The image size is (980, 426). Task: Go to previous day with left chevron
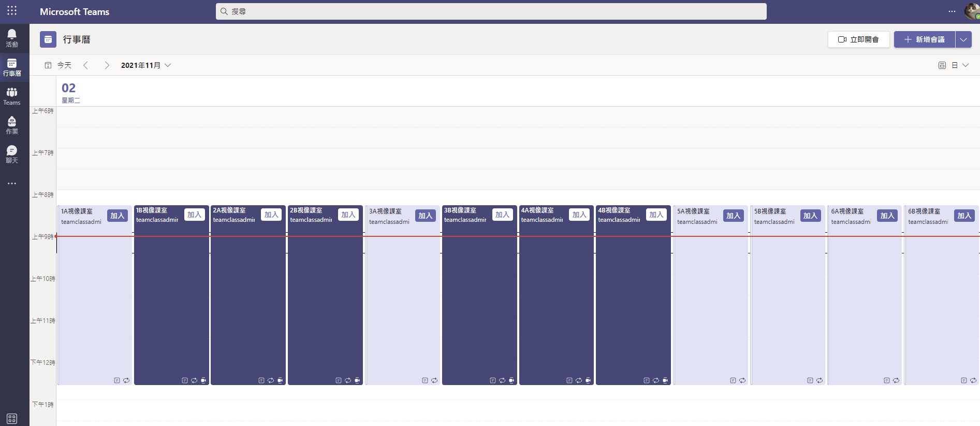point(86,65)
